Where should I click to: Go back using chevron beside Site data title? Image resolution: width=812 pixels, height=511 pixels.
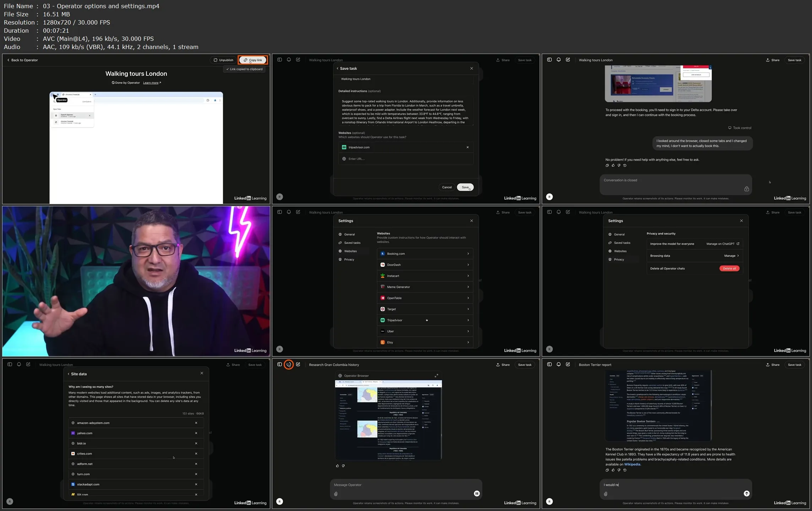point(69,374)
